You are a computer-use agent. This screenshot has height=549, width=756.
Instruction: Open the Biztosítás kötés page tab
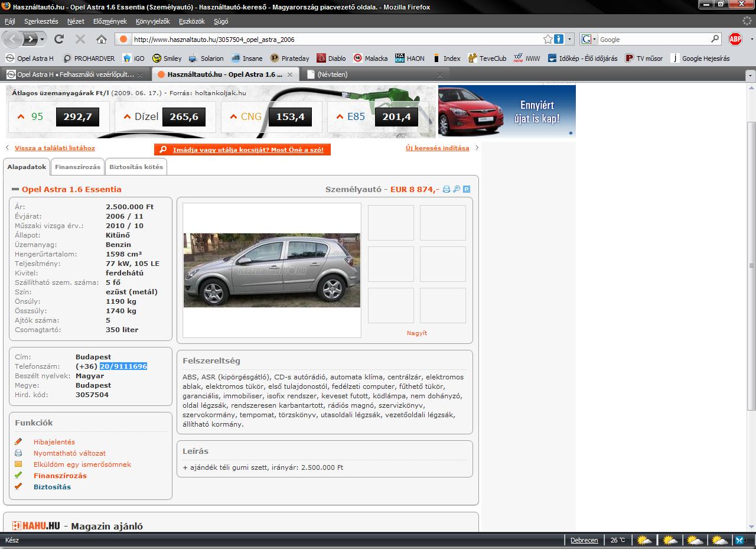[x=136, y=167]
